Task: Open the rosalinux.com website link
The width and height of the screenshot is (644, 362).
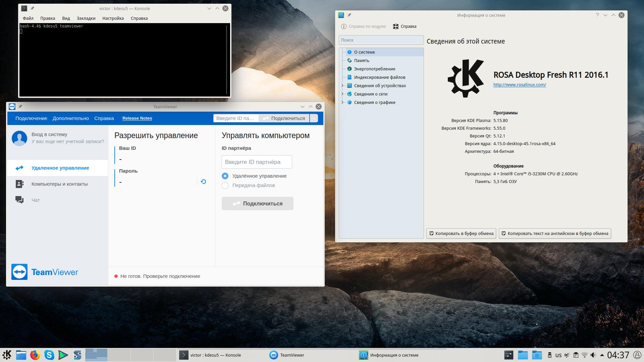Action: pos(519,84)
